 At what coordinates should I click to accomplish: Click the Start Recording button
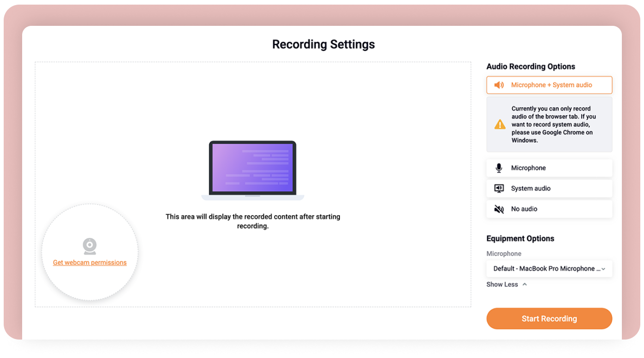pos(549,319)
